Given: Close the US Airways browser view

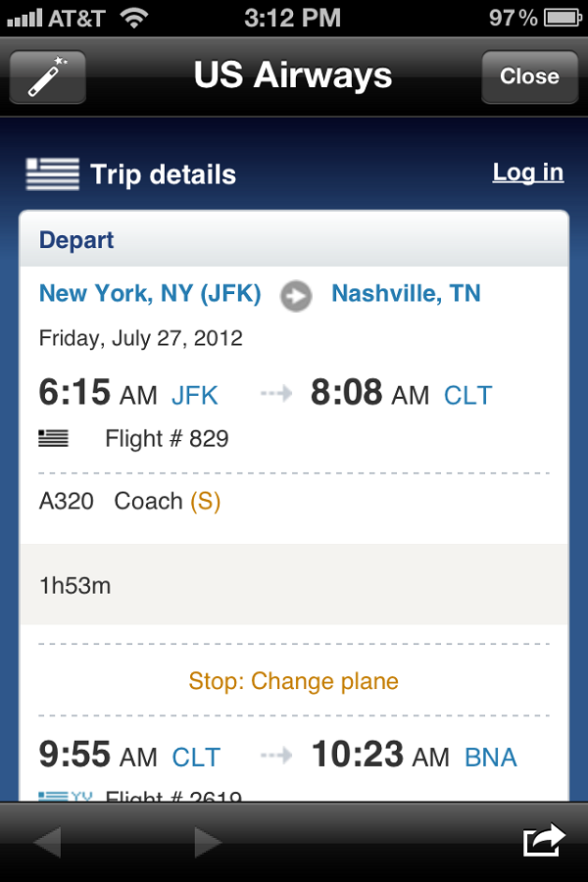Looking at the screenshot, I should [529, 76].
